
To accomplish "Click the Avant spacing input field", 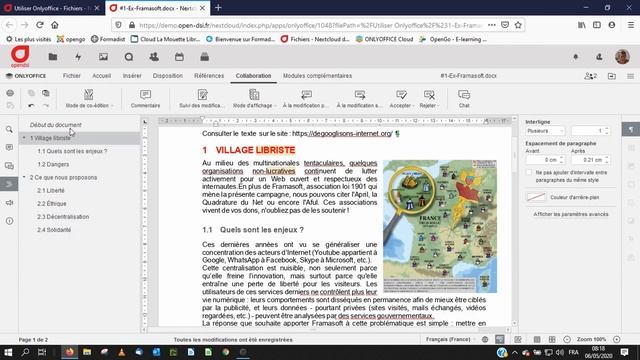I will 545,160.
